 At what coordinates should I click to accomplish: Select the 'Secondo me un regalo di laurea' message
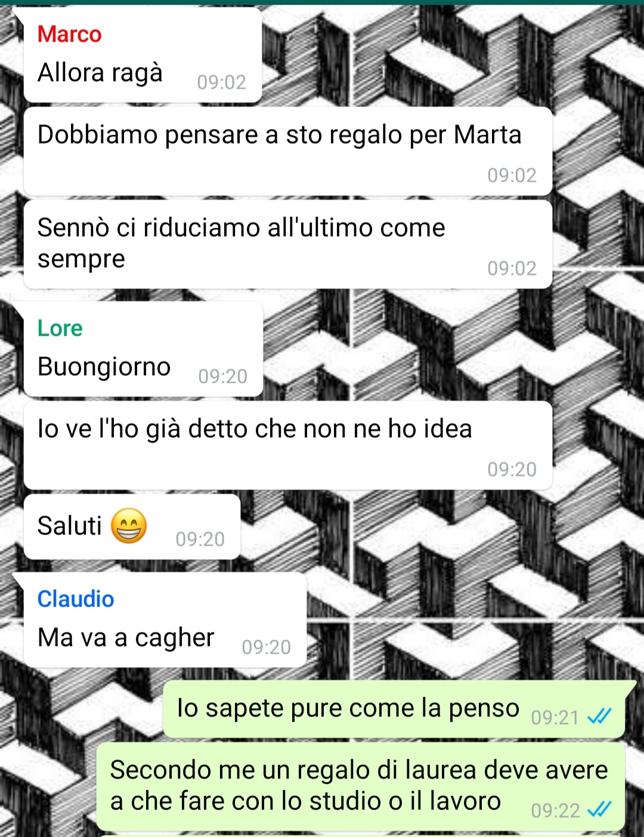point(361,786)
